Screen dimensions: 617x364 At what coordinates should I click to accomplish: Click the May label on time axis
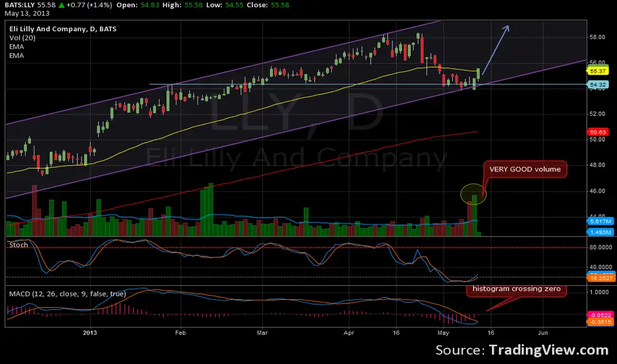coord(443,333)
